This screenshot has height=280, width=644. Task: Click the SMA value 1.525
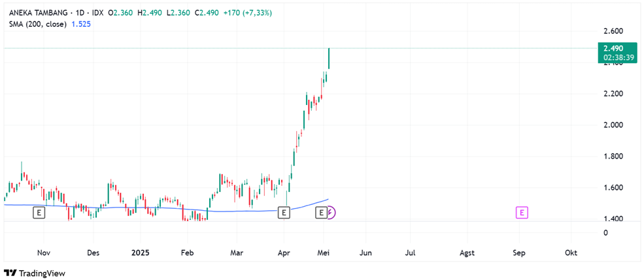pos(81,24)
